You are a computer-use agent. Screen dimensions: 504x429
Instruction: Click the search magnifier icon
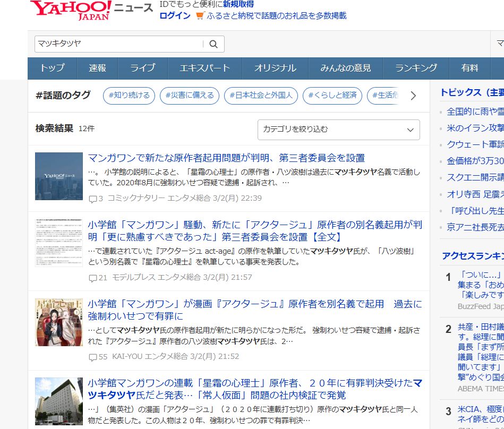click(x=213, y=44)
